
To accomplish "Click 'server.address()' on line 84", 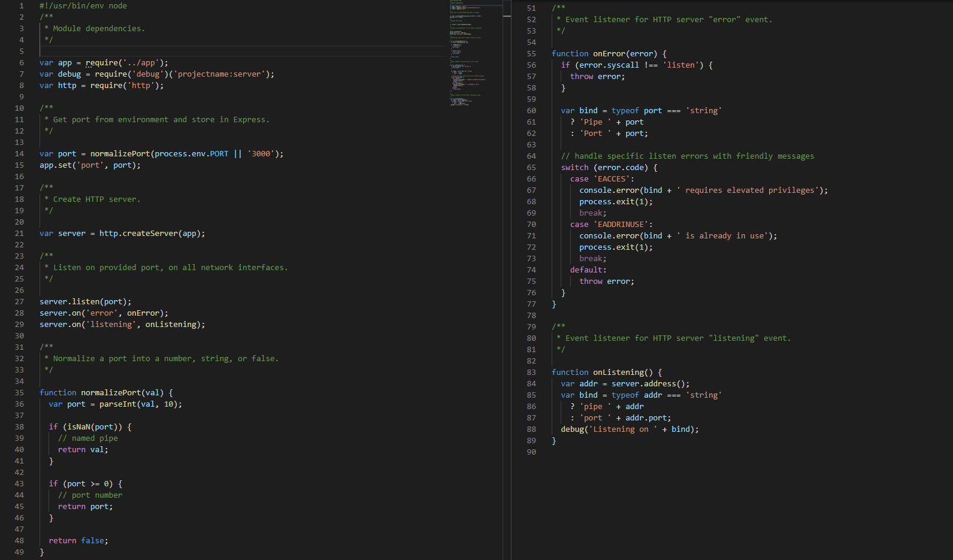I will 648,383.
